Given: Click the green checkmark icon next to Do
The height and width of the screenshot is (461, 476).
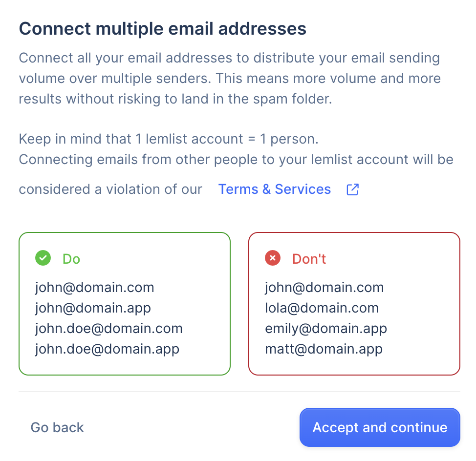Looking at the screenshot, I should (43, 258).
